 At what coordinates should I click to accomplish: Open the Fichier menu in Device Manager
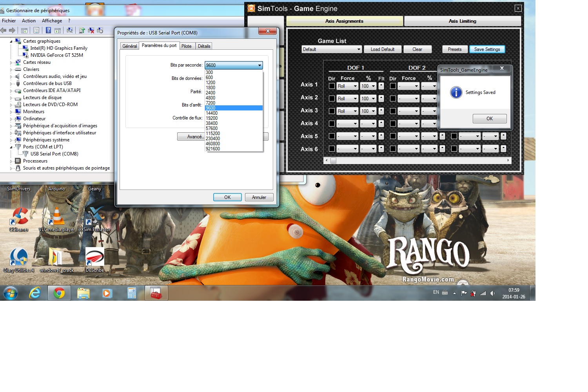coord(9,21)
